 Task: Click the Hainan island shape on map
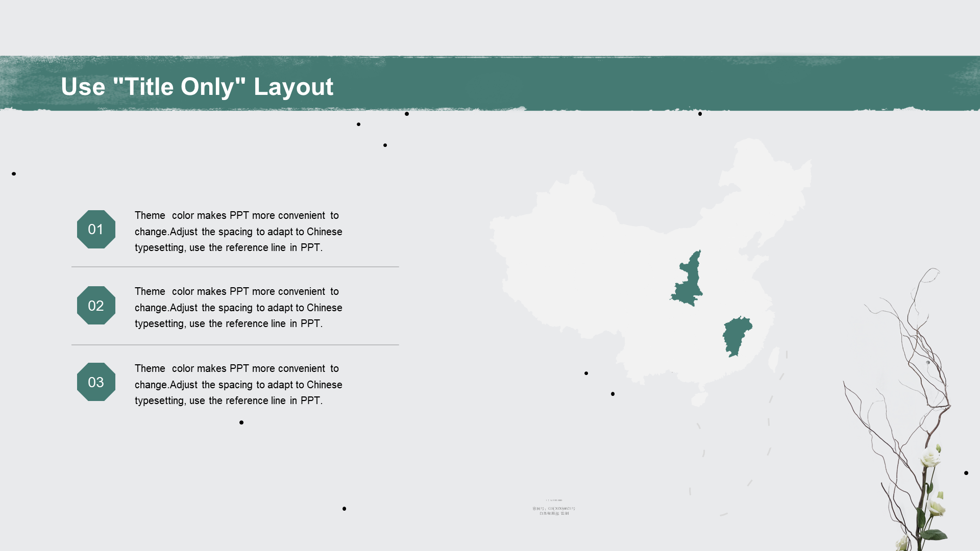coord(699,399)
